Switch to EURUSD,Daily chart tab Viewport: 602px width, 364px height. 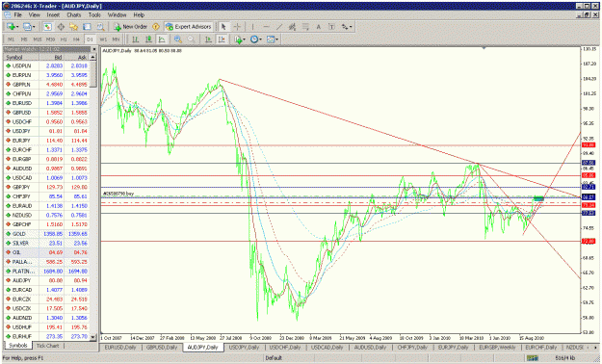pos(120,347)
